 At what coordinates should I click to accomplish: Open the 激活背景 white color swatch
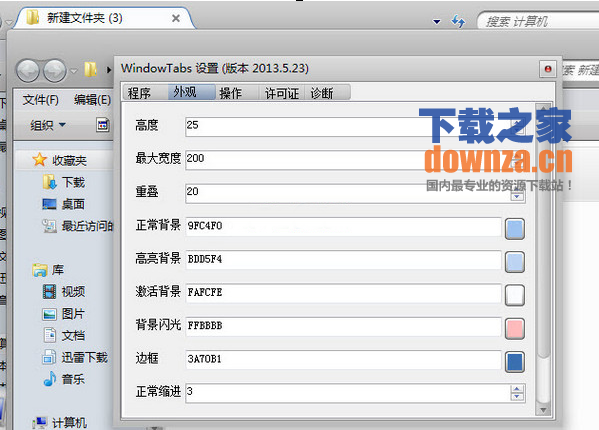(x=515, y=295)
